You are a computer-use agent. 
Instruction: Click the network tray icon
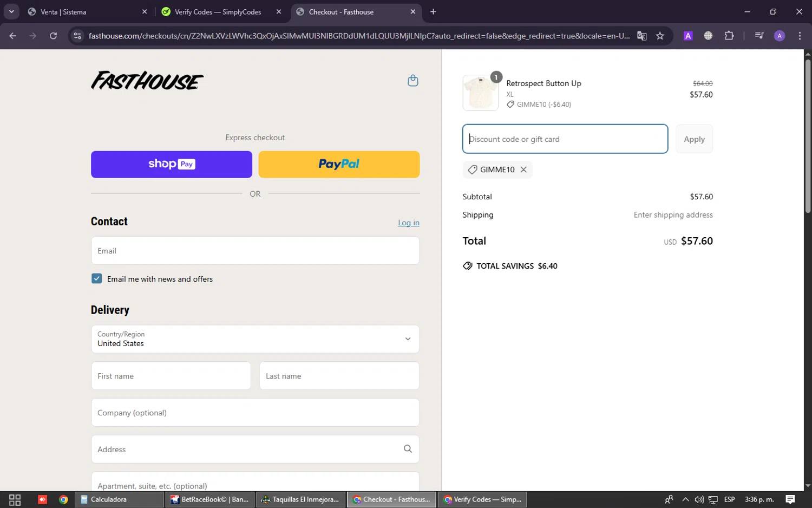click(x=713, y=499)
